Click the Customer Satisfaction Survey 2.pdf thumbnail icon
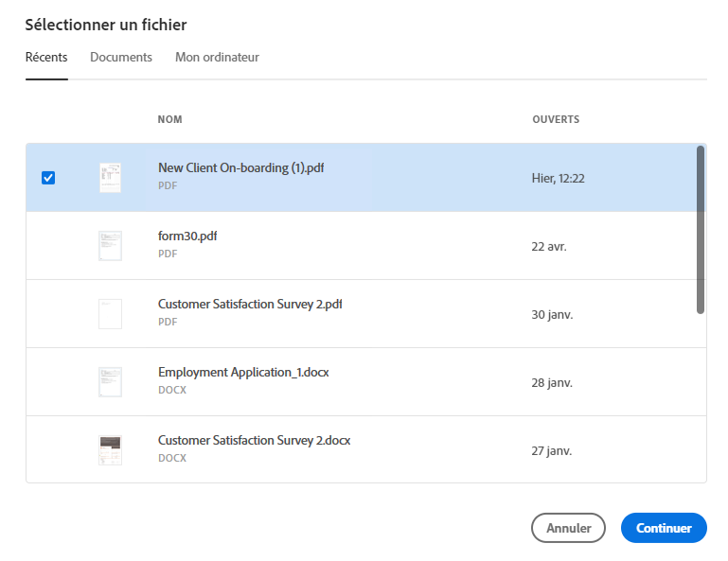Image resolution: width=728 pixels, height=561 pixels. (x=111, y=314)
